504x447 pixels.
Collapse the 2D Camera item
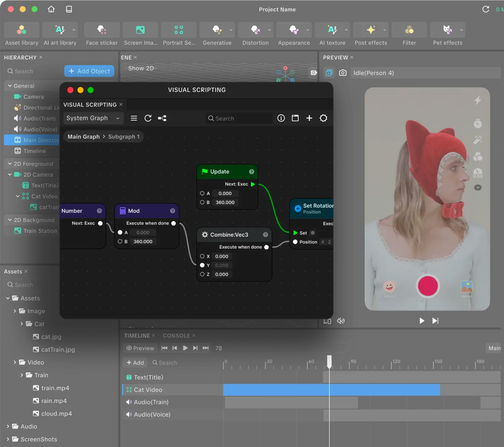(10, 174)
